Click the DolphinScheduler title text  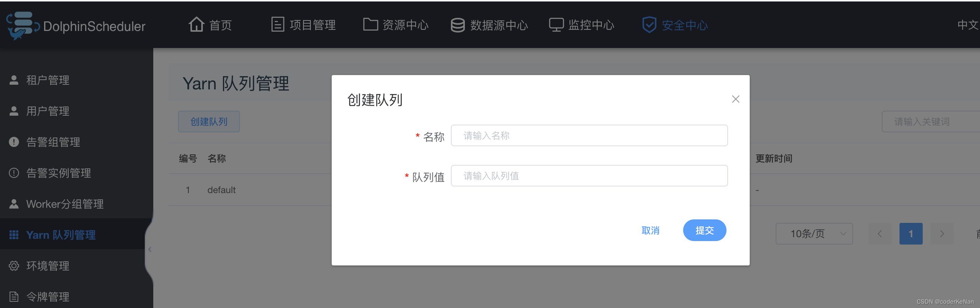coord(94,26)
